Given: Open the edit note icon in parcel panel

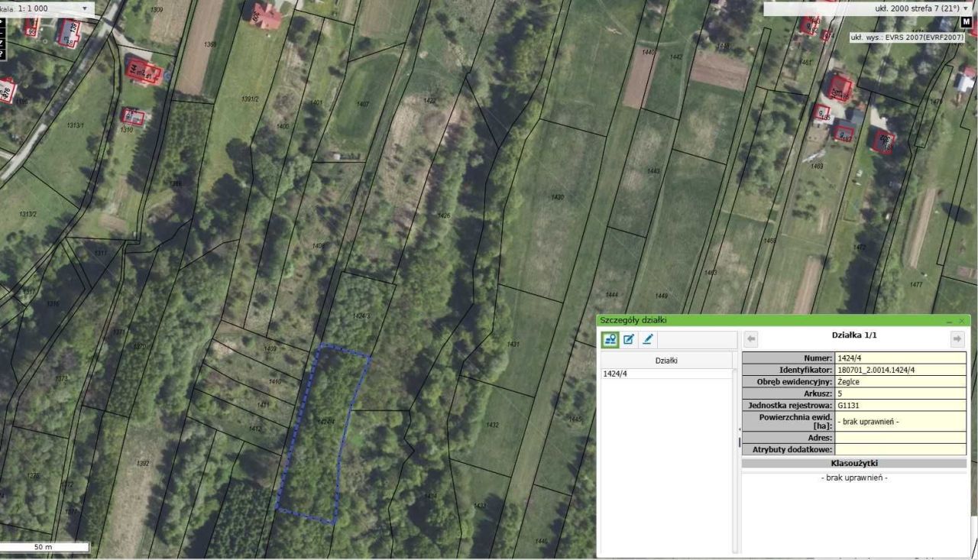Looking at the screenshot, I should pyautogui.click(x=629, y=339).
